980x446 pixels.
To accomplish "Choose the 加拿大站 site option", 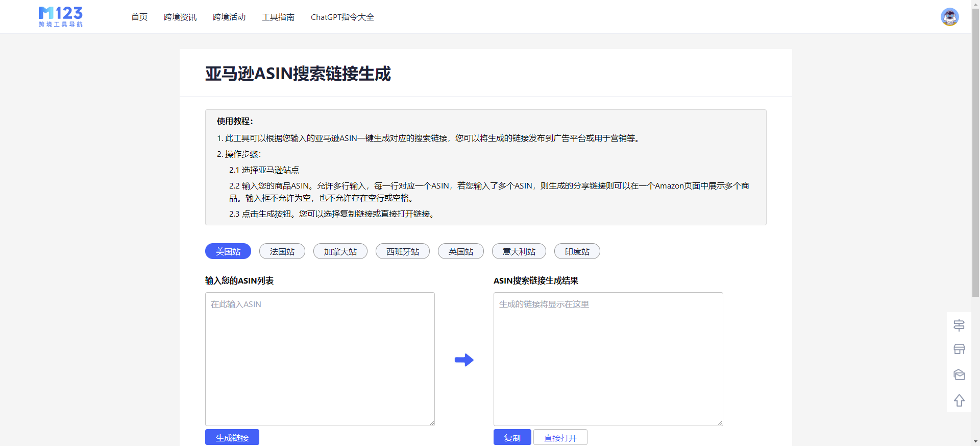I will pos(340,251).
